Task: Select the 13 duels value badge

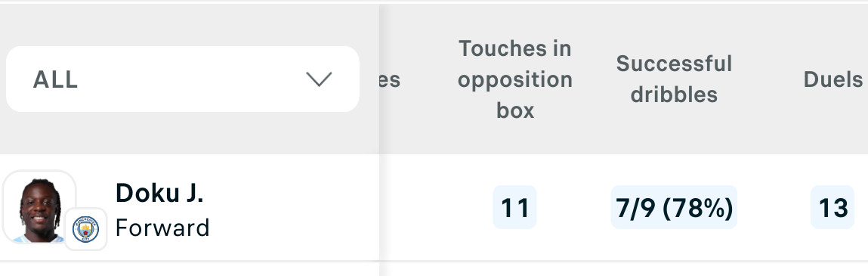Action: point(832,207)
